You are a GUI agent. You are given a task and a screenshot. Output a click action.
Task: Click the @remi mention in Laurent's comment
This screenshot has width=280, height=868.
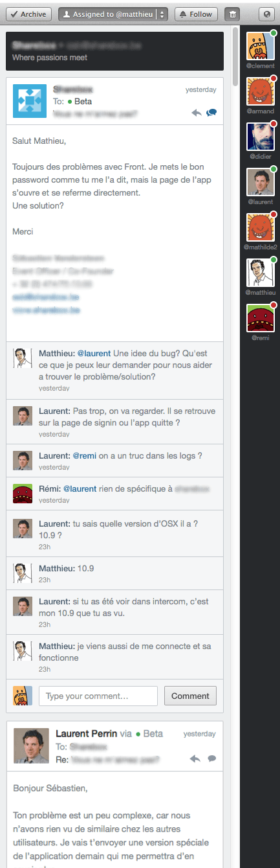click(84, 455)
